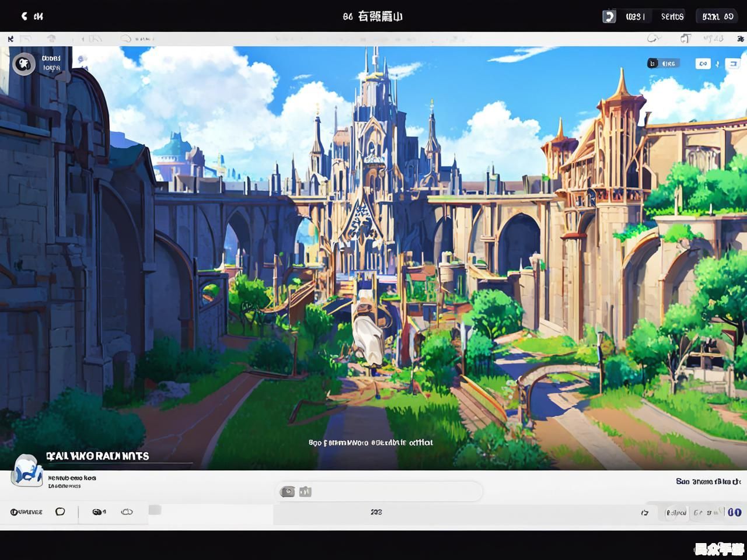Viewport: 747px width, 560px height.
Task: Click the round profile avatar at top-left
Action: 24,63
